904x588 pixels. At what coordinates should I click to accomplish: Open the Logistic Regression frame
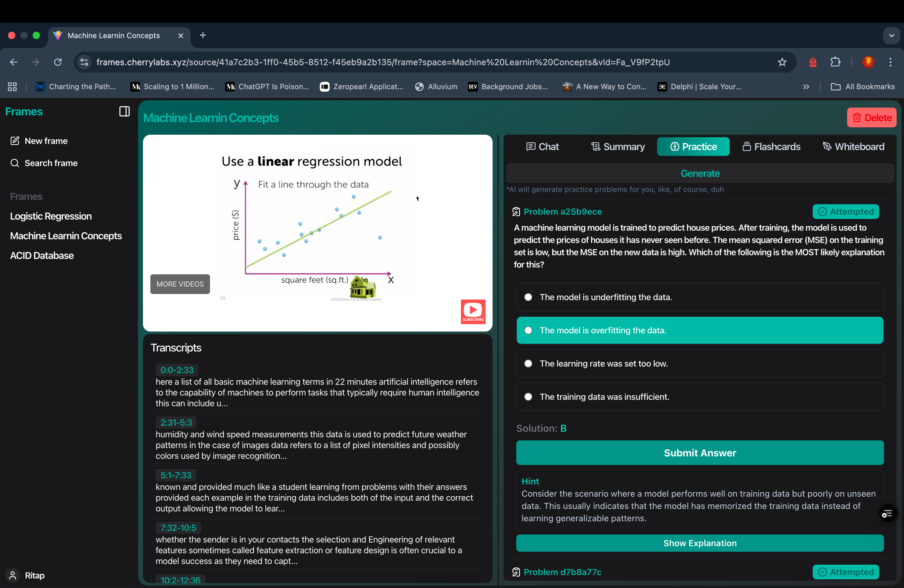pyautogui.click(x=50, y=216)
